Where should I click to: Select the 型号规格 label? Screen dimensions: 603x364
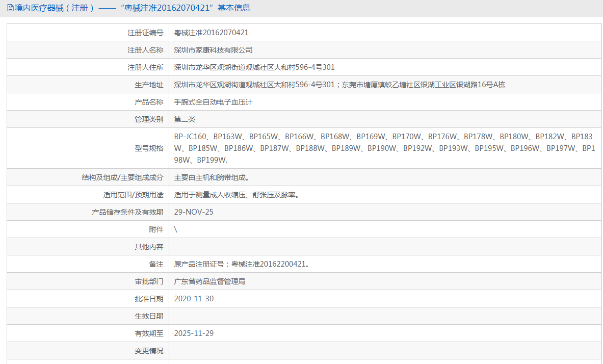click(x=149, y=148)
